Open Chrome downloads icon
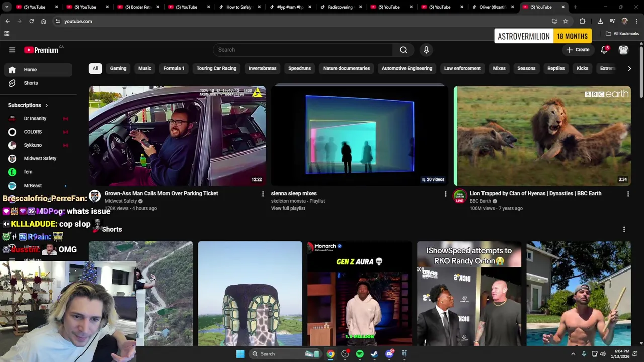This screenshot has height=362, width=644. coord(600,21)
